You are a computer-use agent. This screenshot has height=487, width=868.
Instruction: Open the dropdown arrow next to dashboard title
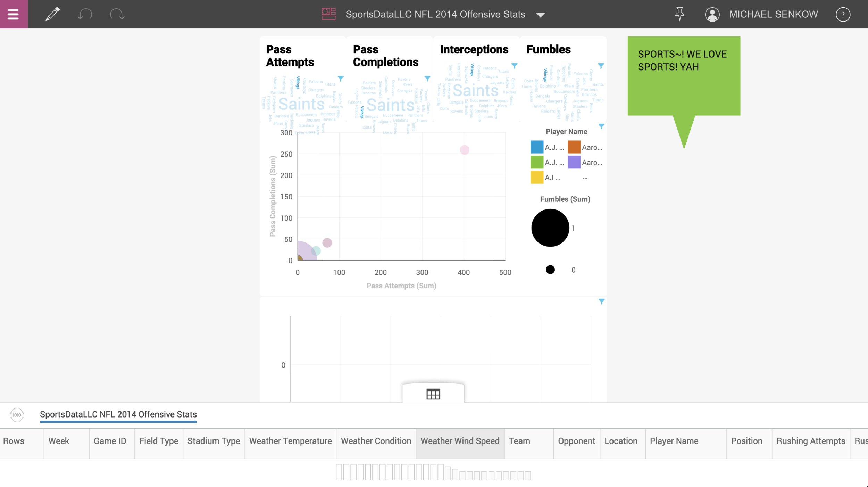coord(541,15)
